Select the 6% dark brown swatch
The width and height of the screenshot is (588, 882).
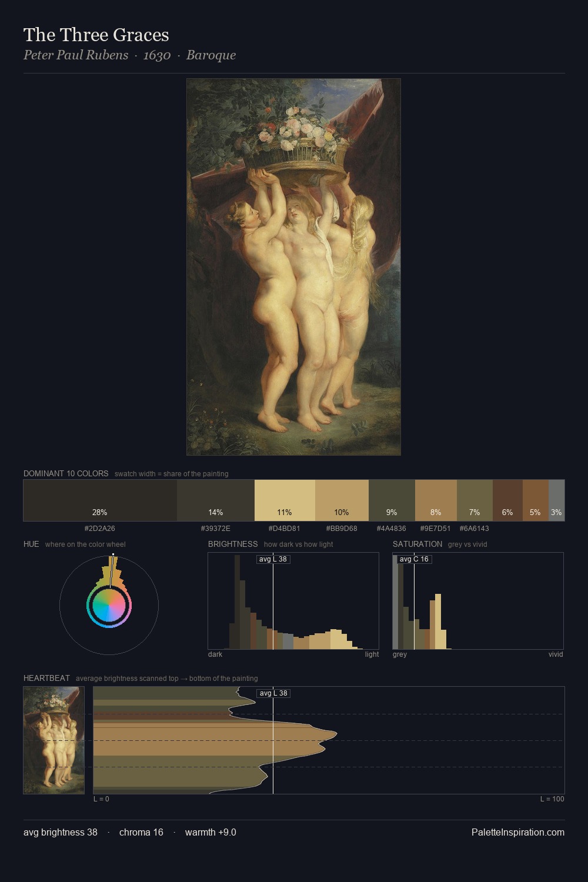coord(507,500)
